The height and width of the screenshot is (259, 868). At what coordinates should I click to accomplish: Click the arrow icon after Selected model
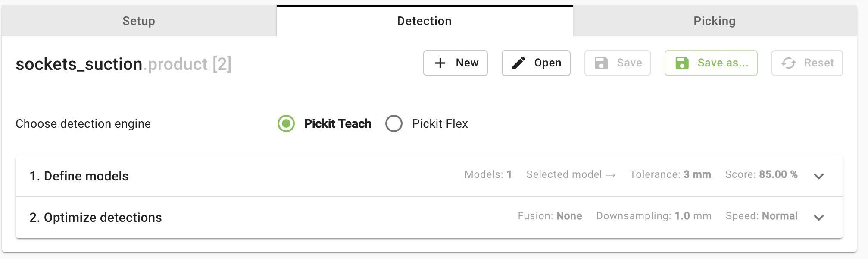pyautogui.click(x=610, y=175)
